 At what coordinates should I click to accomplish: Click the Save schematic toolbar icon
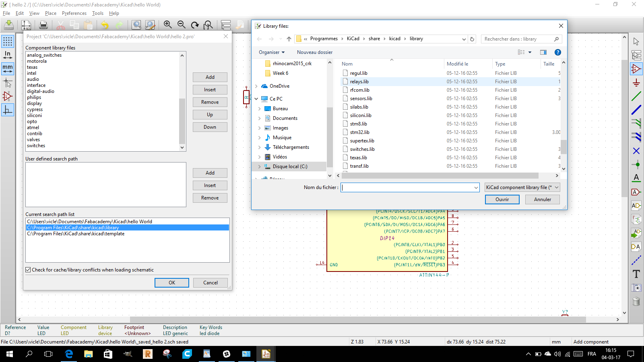[8, 25]
